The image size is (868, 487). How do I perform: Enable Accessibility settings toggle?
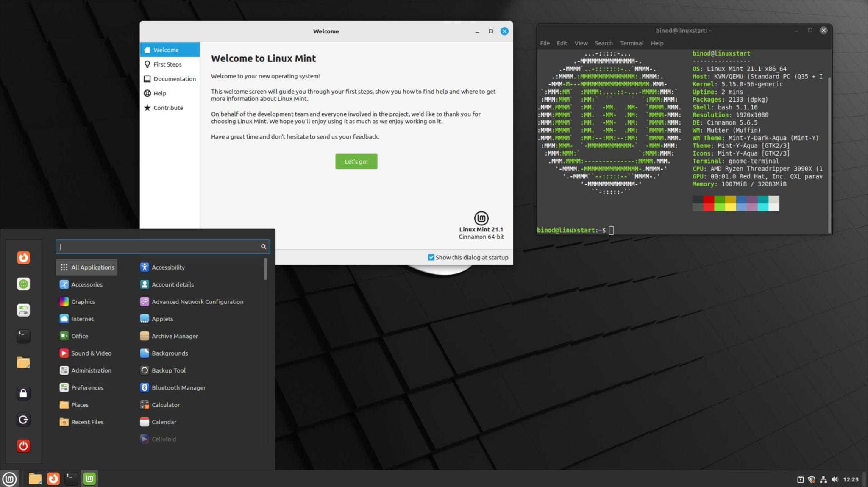click(167, 267)
